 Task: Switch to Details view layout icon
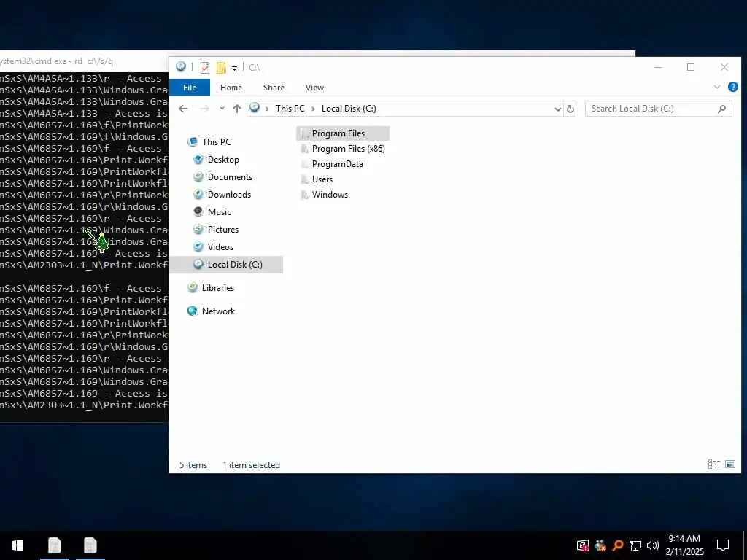pyautogui.click(x=713, y=464)
